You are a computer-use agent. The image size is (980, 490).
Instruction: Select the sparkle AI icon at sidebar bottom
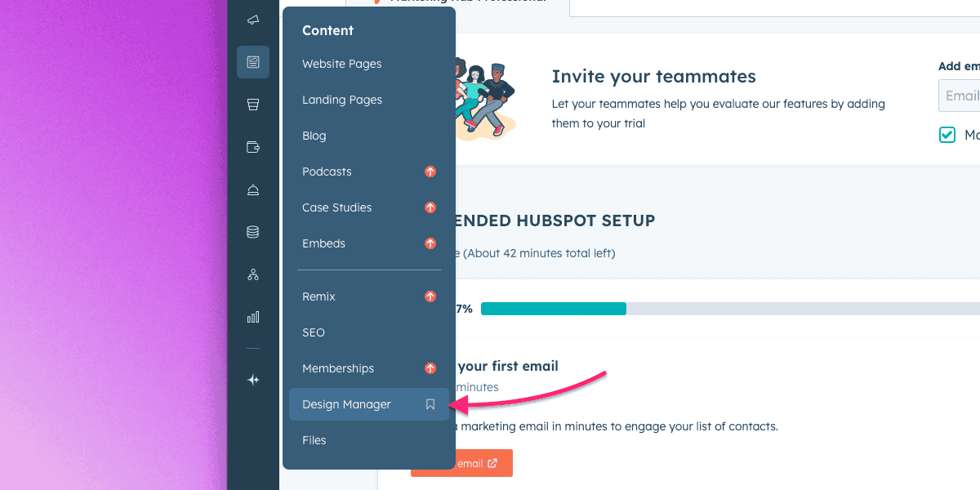click(x=253, y=379)
